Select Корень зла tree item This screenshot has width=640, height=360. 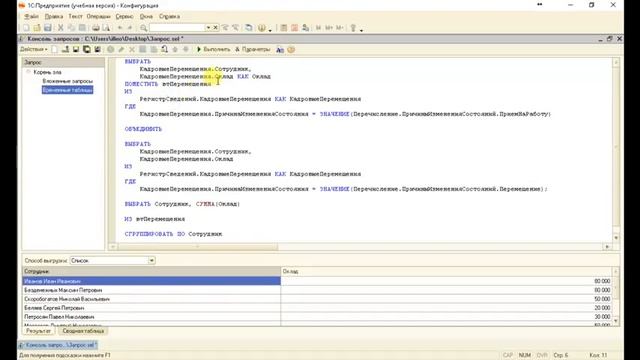[47, 72]
